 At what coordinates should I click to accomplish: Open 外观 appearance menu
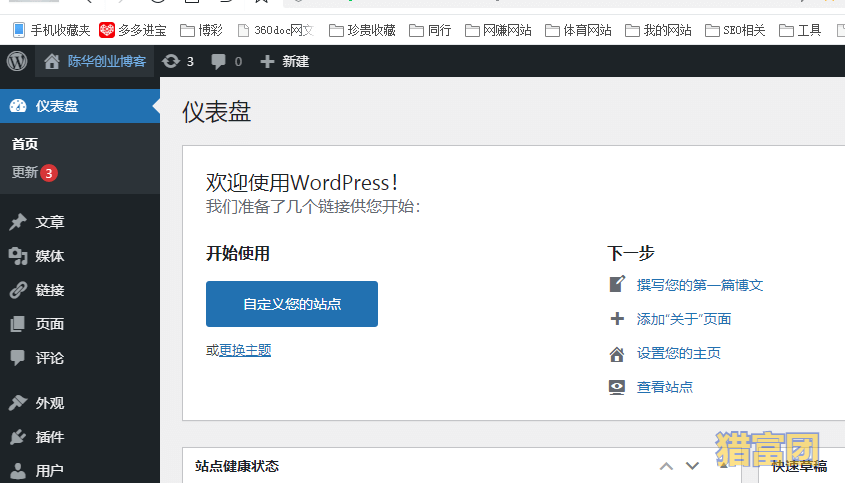[x=50, y=403]
